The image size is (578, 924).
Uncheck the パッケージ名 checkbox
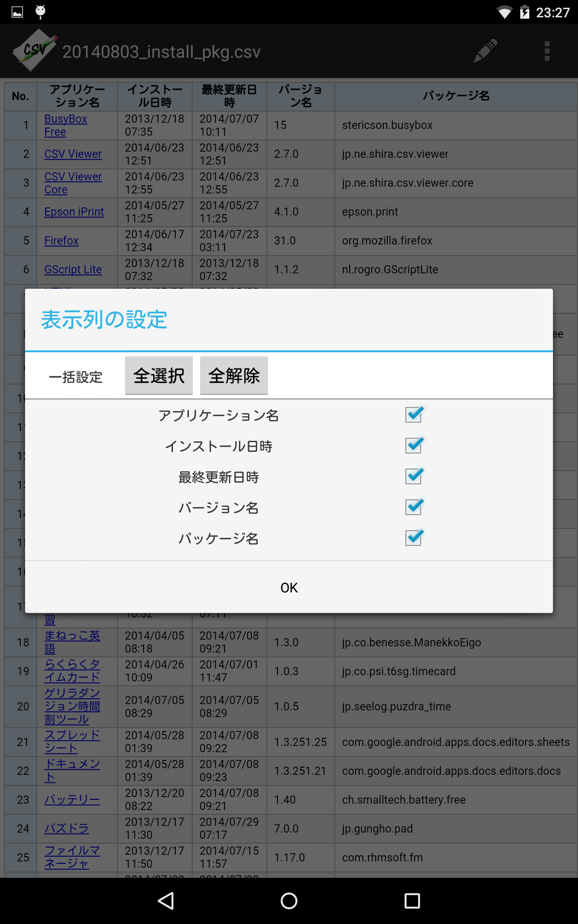tap(414, 538)
